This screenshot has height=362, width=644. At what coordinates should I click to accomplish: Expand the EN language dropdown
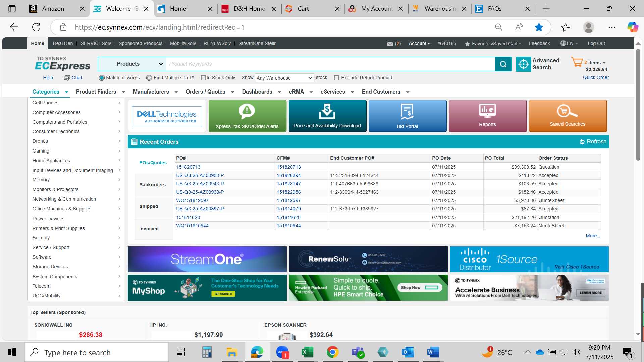(569, 43)
